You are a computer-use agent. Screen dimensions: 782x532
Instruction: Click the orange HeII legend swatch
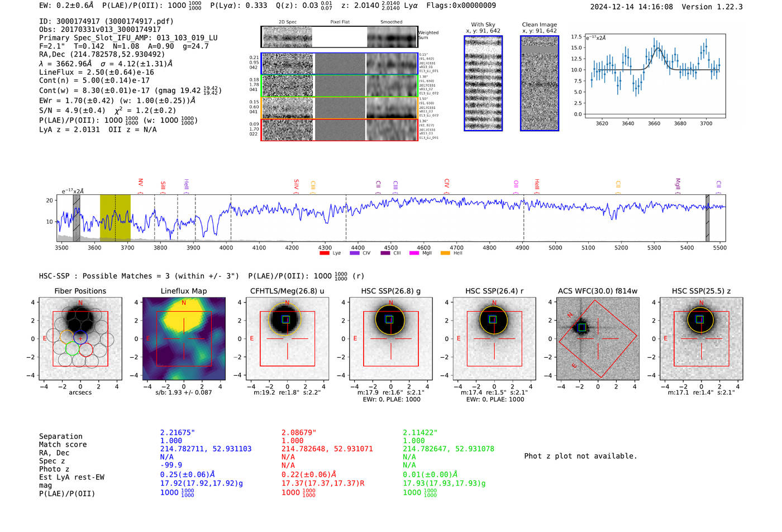coord(445,253)
